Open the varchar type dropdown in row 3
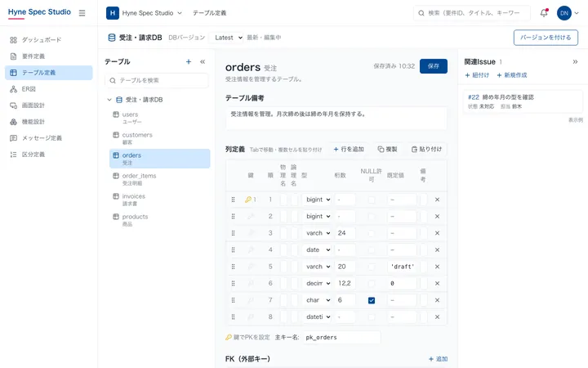Screen dimensions: 588x368 [x=317, y=233]
